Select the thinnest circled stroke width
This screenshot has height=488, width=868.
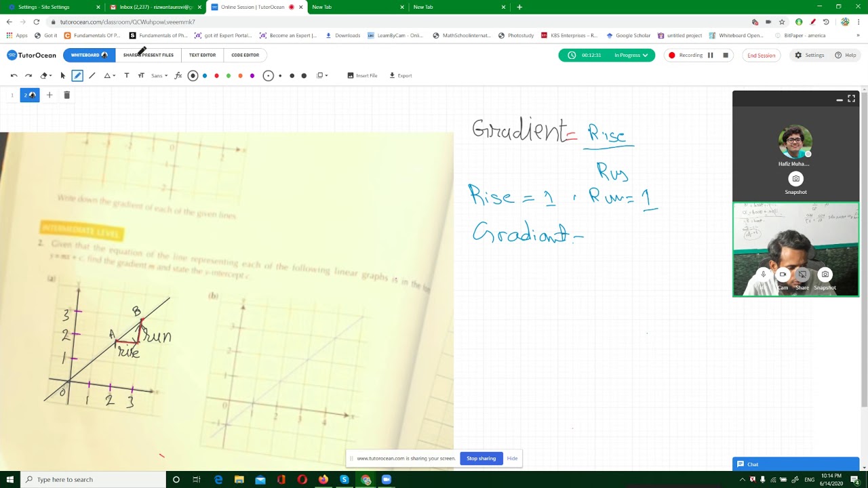(x=269, y=75)
